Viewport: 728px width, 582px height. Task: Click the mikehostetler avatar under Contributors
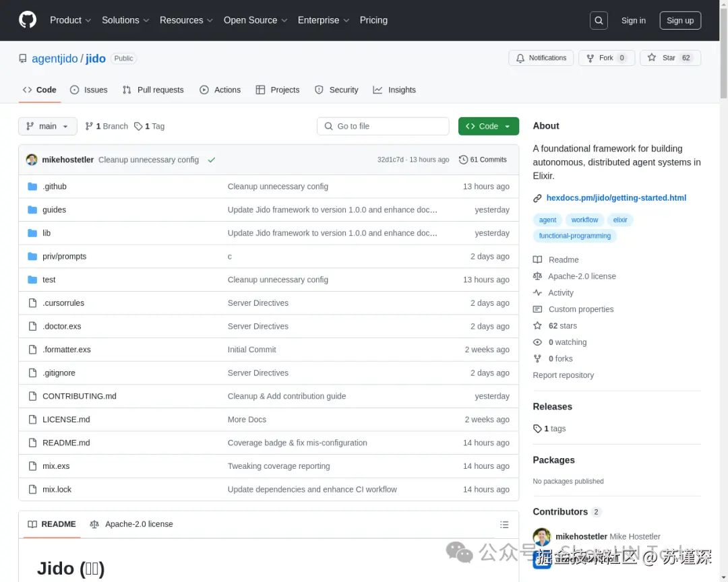pos(541,536)
